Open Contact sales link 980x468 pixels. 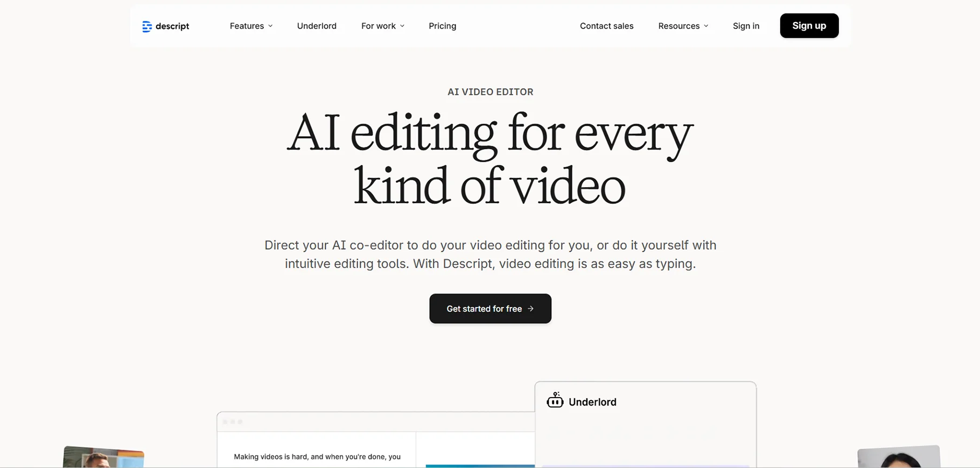coord(607,26)
